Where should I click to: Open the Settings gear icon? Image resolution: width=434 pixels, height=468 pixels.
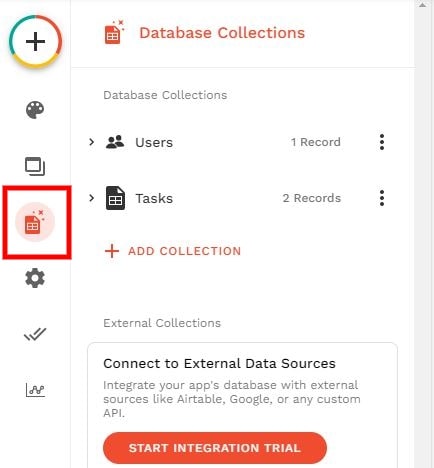click(35, 278)
